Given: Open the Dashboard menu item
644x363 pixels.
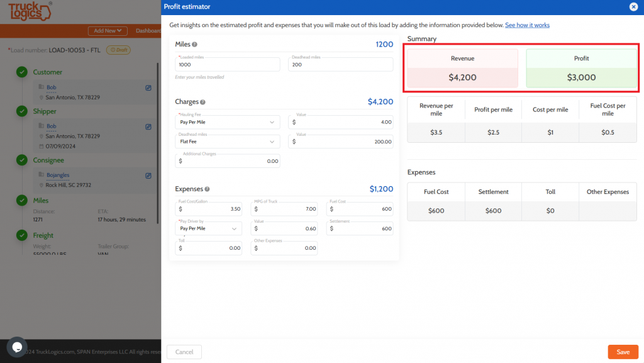Looking at the screenshot, I should pyautogui.click(x=148, y=31).
